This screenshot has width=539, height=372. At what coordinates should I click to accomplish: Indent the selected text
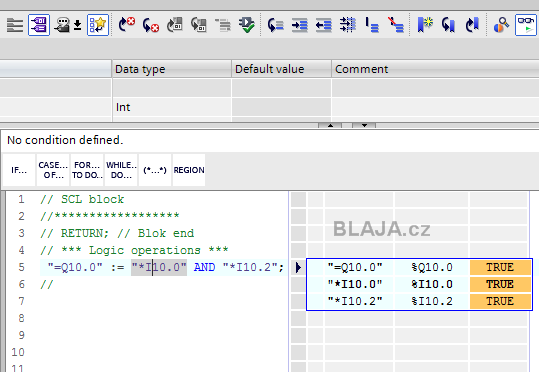point(300,25)
